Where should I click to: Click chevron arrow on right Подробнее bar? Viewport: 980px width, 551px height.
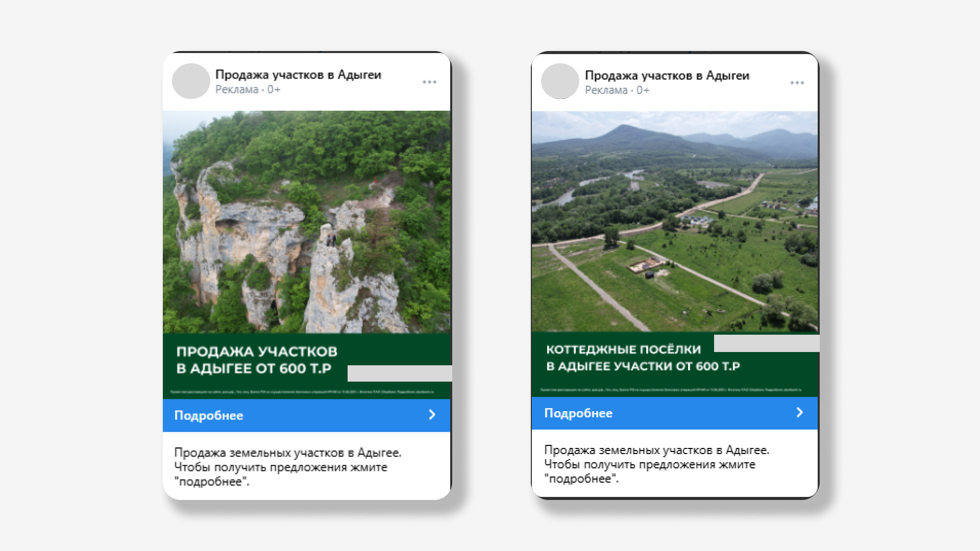800,412
